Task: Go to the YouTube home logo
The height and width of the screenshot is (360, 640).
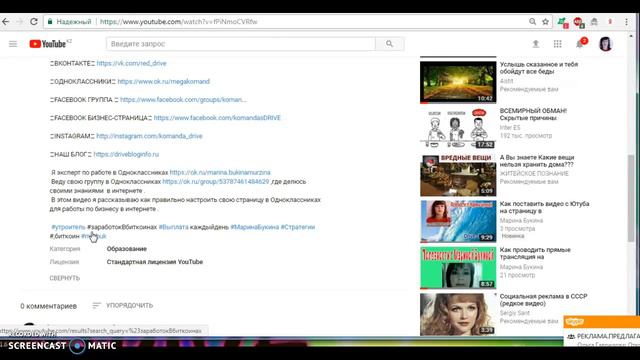Action: coord(48,44)
